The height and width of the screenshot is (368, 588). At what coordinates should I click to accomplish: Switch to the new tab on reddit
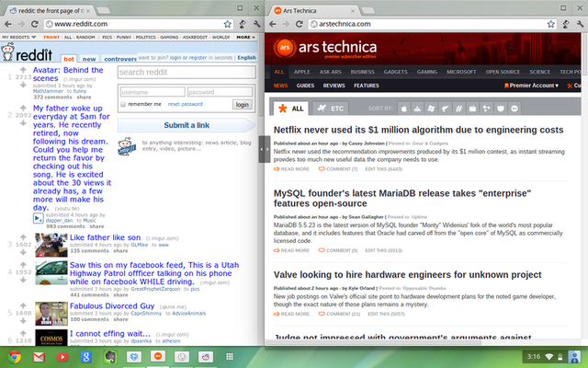[89, 59]
